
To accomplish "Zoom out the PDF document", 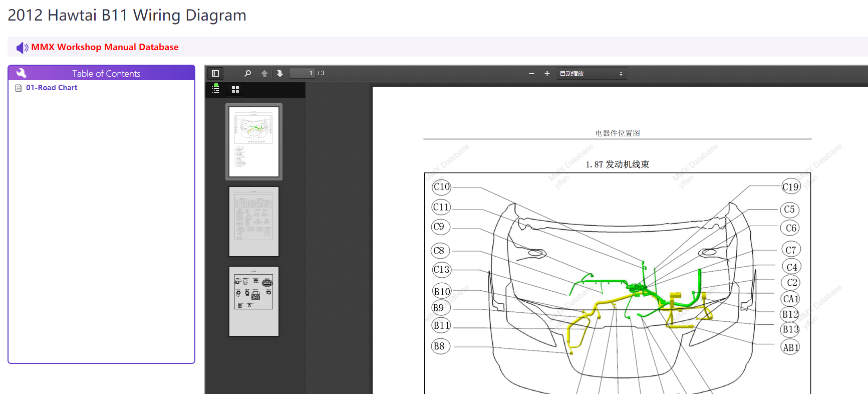I will pyautogui.click(x=531, y=74).
